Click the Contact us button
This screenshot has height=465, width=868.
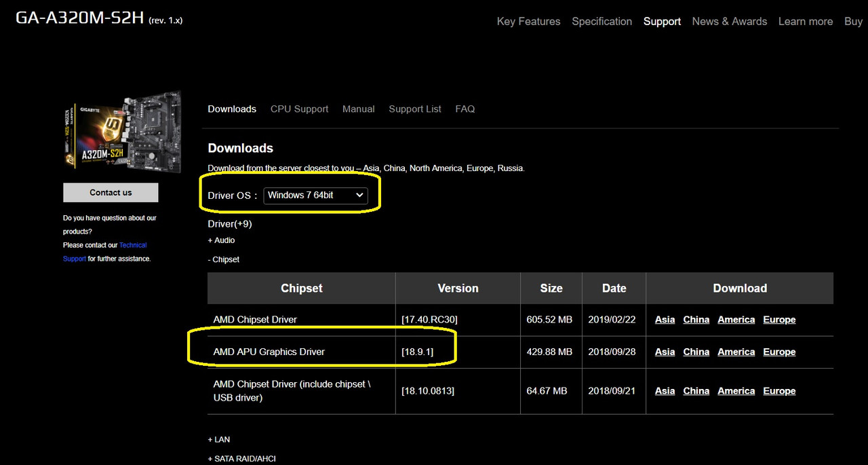click(111, 192)
